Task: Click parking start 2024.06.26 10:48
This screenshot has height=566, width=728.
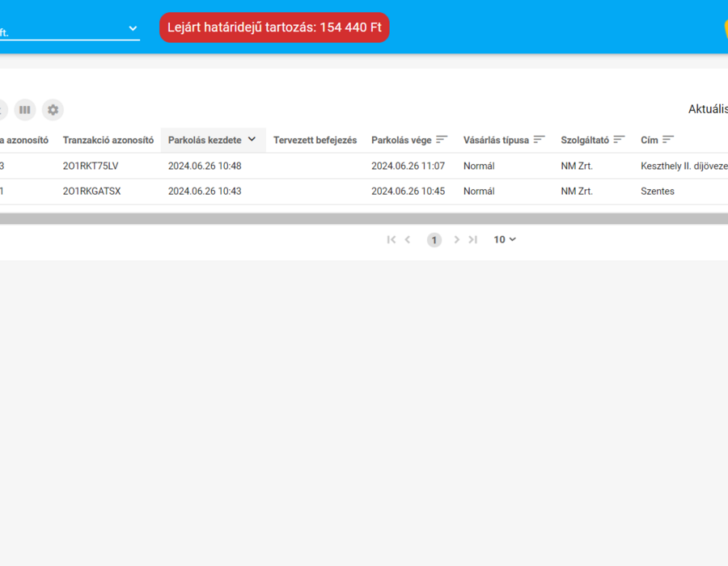Action: pos(205,166)
